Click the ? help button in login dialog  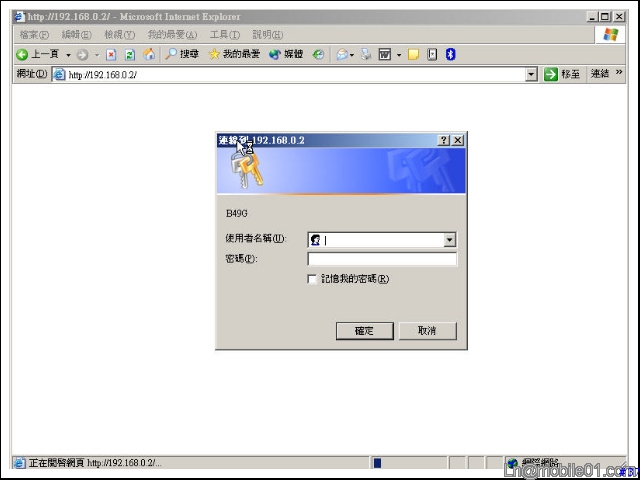click(x=444, y=140)
